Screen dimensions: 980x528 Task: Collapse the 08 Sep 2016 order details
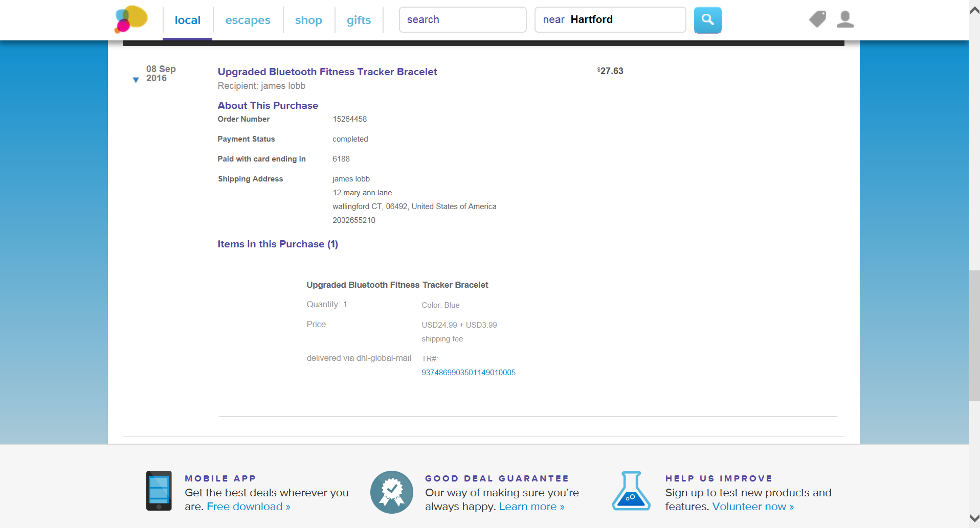(x=136, y=80)
